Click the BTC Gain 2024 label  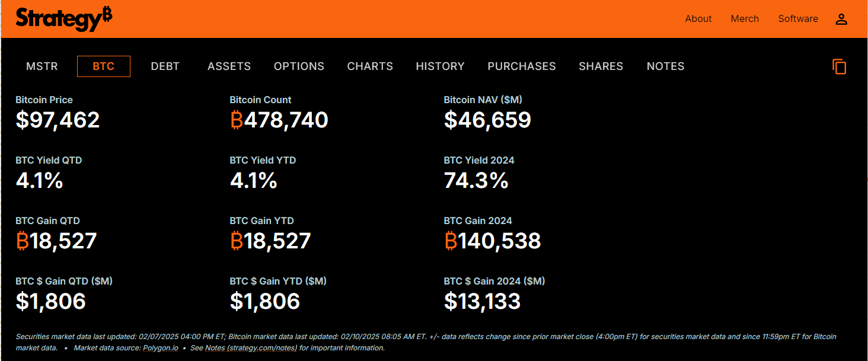(478, 221)
